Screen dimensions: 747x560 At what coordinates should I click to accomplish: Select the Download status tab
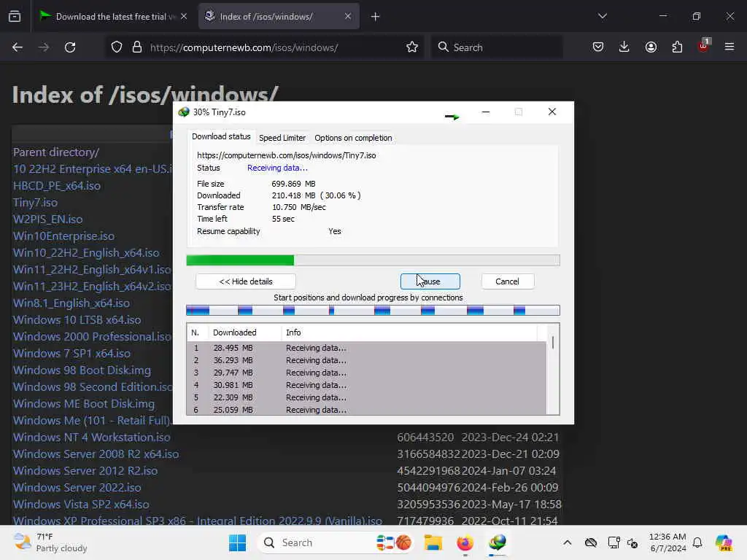click(x=221, y=136)
